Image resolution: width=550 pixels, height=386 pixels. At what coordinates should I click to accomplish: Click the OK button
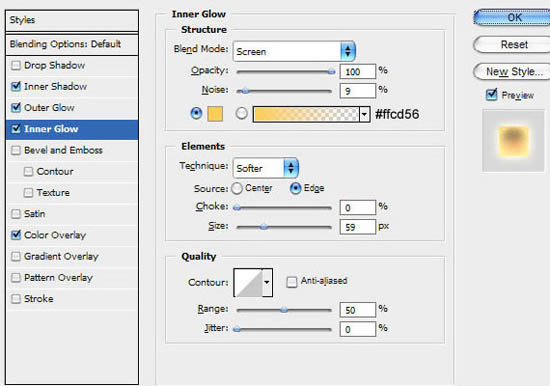(512, 18)
